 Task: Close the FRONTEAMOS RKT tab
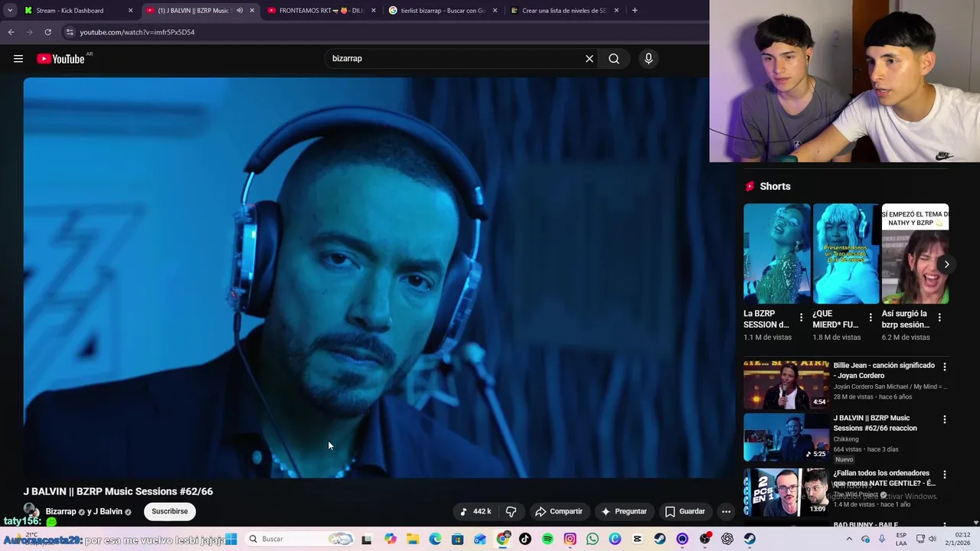pyautogui.click(x=374, y=11)
